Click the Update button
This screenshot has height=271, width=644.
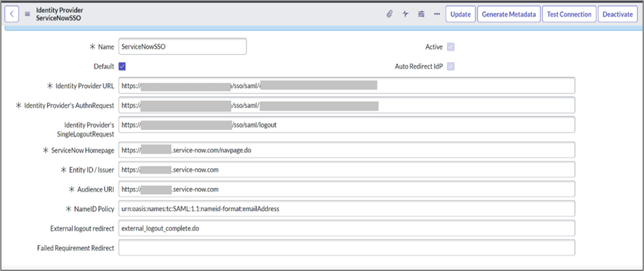click(x=460, y=14)
